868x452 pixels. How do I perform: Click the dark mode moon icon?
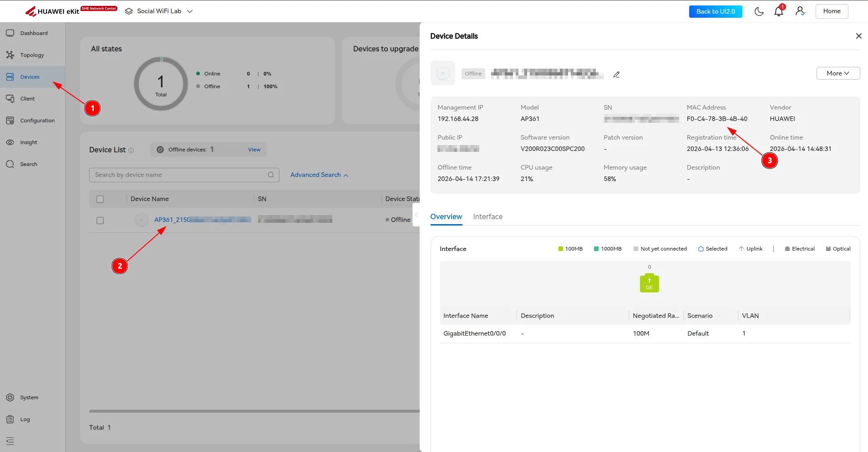pos(759,11)
